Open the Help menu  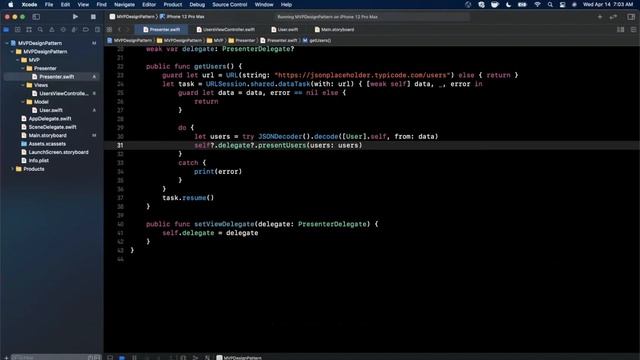(x=286, y=4)
